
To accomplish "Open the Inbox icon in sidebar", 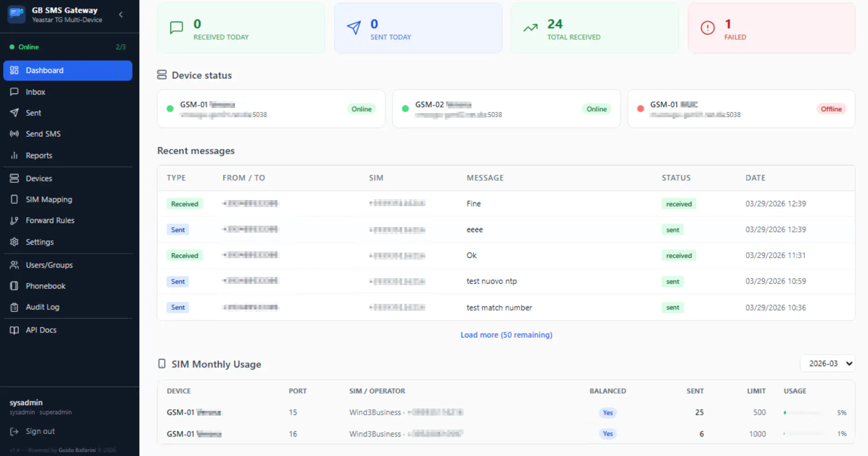I will 14,92.
